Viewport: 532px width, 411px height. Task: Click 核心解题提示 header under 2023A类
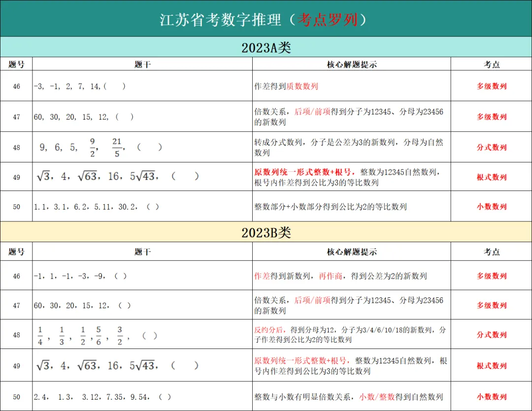(352, 64)
